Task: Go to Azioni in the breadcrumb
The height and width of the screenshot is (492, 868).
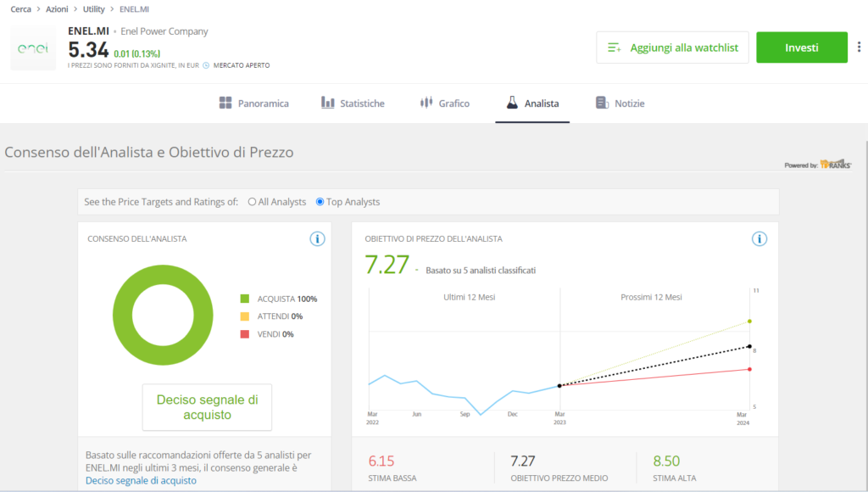Action: coord(57,9)
